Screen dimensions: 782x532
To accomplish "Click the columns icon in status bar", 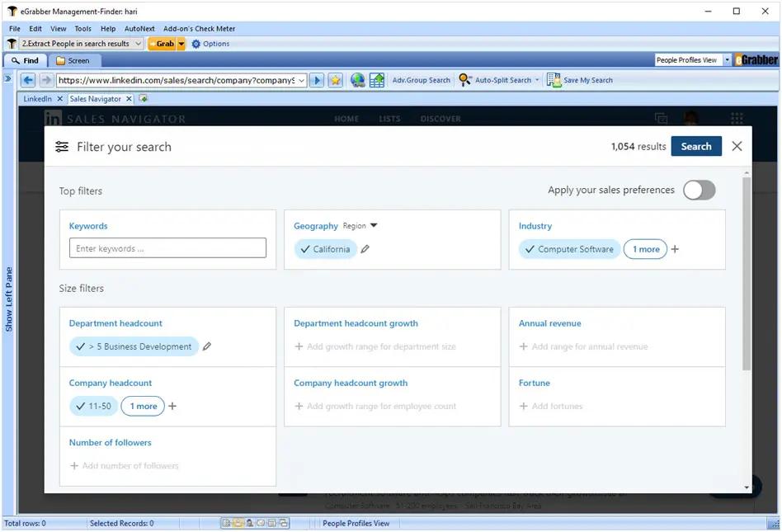I will coord(272,523).
